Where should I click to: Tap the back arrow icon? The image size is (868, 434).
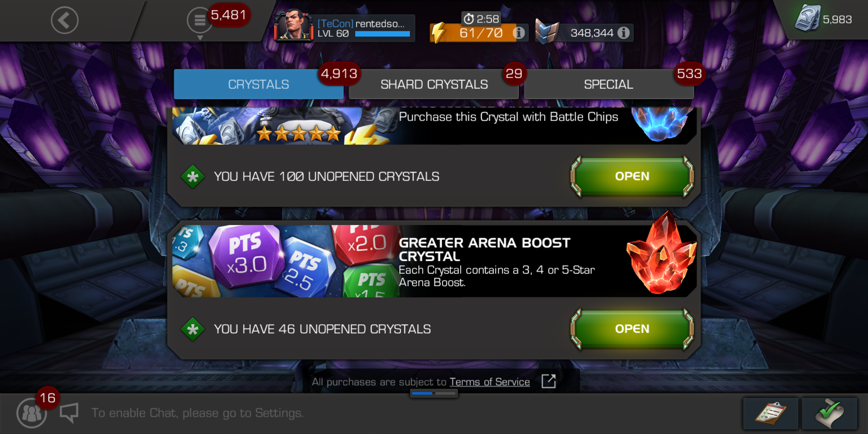[64, 20]
